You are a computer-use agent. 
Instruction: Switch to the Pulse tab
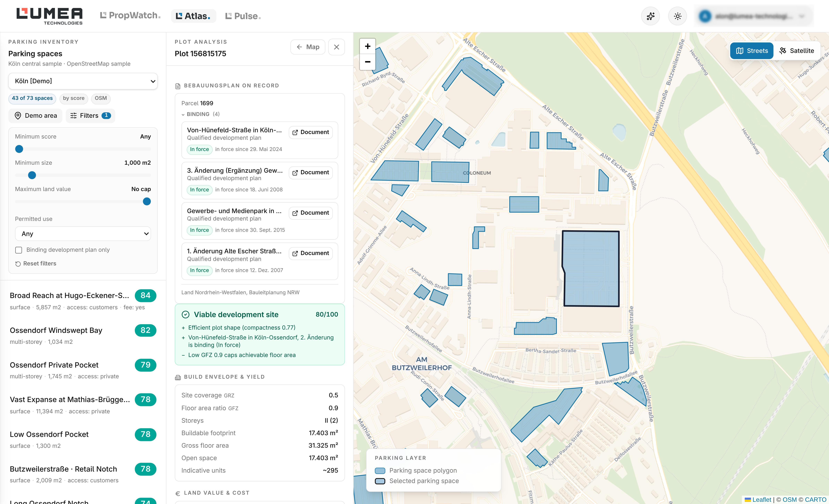click(243, 16)
